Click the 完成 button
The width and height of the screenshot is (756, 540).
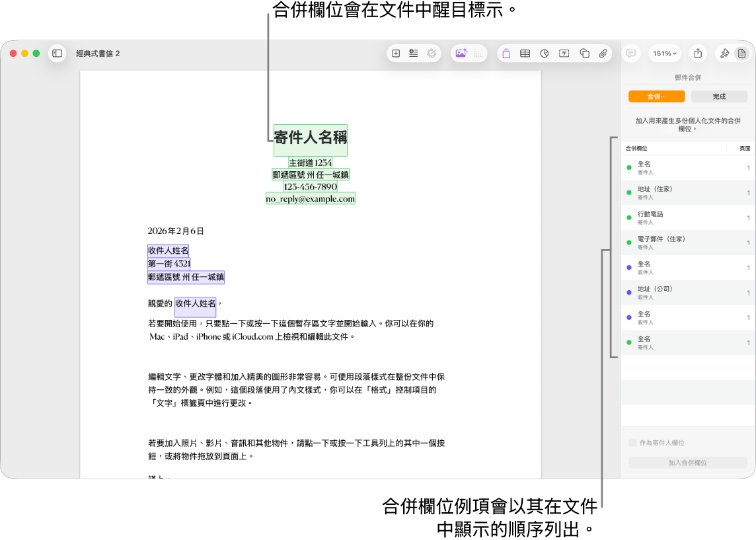tap(719, 96)
